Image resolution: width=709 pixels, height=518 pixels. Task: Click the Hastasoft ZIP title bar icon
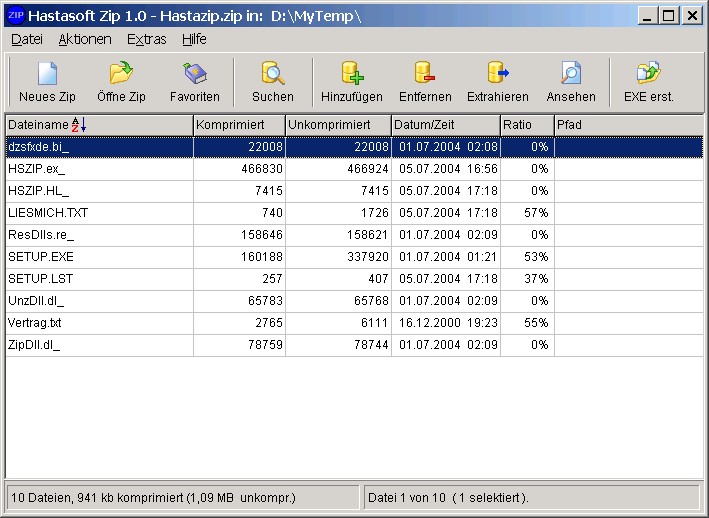coord(16,15)
